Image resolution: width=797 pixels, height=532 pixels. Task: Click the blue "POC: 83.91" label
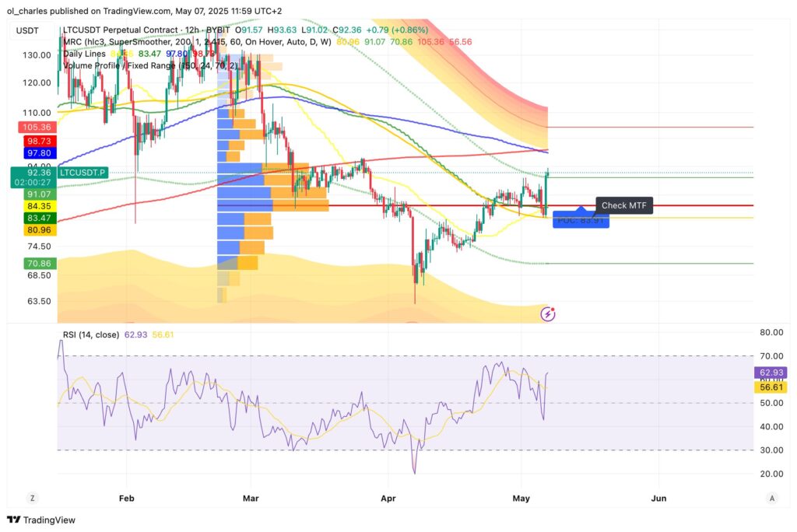pos(582,220)
